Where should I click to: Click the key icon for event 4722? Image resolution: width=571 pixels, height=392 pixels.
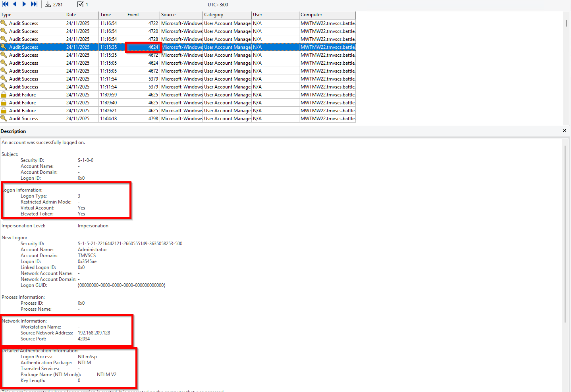pyautogui.click(x=4, y=23)
